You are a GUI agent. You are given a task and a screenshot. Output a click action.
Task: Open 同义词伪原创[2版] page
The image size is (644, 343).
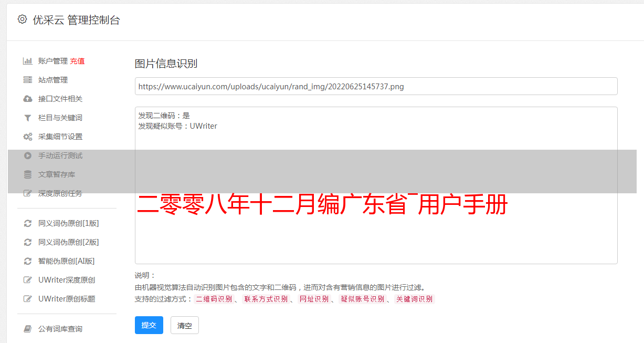[68, 242]
